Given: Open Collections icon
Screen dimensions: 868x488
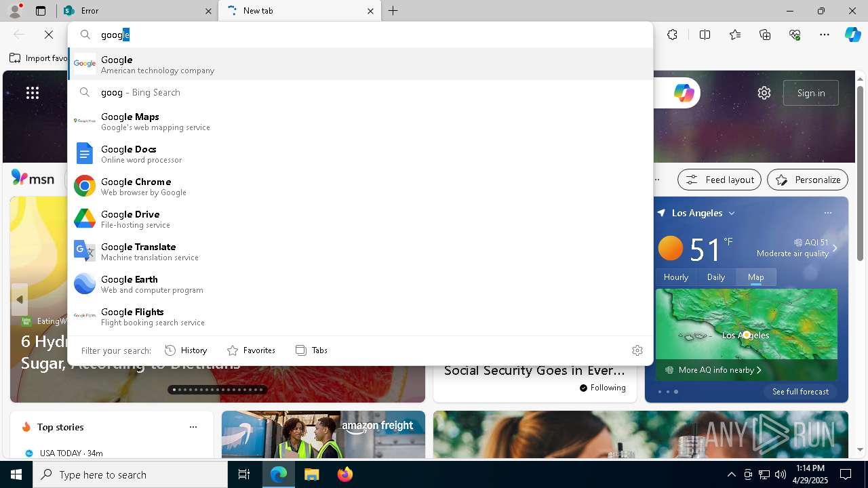Looking at the screenshot, I should [765, 35].
